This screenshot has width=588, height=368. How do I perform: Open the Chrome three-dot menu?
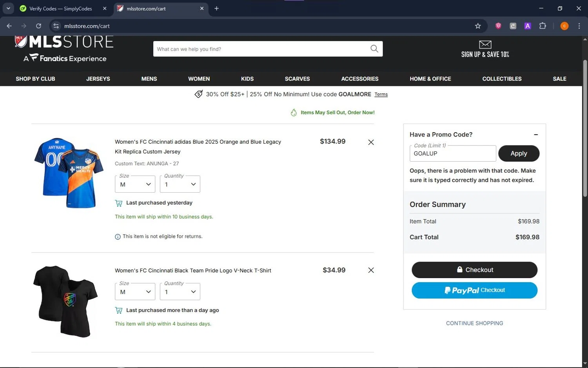click(x=579, y=26)
